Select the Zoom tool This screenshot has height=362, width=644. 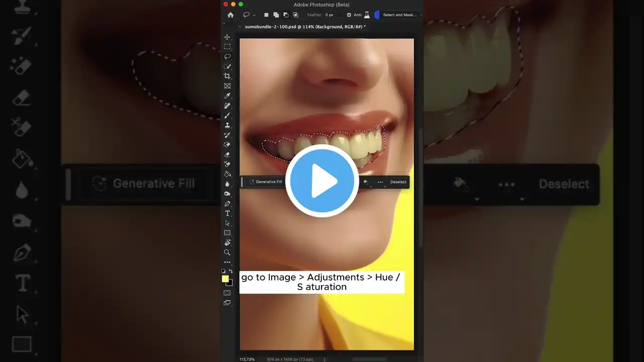227,252
